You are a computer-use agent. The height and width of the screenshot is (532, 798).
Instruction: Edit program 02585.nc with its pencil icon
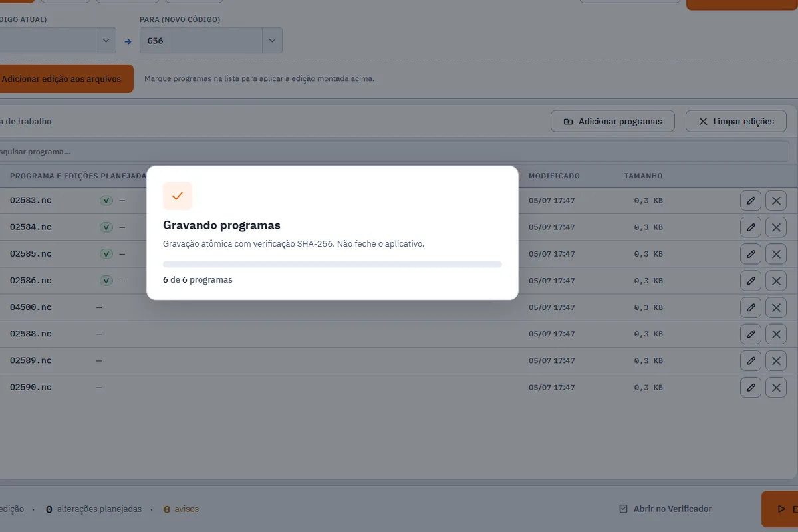[x=751, y=253]
